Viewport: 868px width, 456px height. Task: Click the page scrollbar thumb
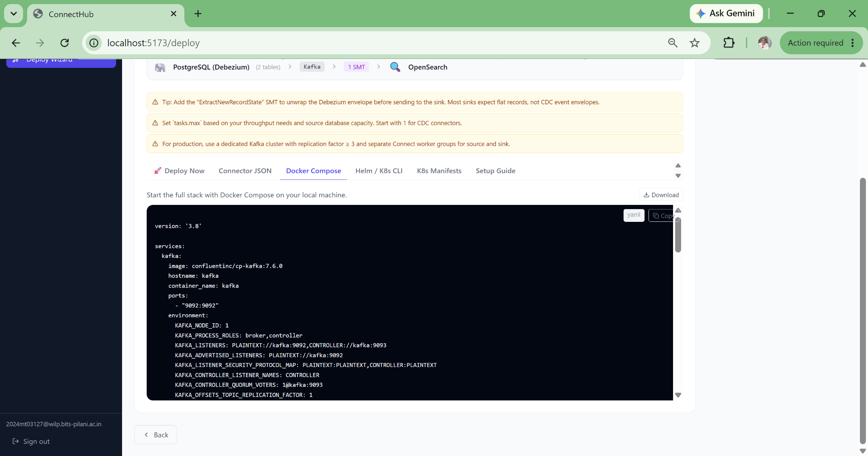point(862,311)
